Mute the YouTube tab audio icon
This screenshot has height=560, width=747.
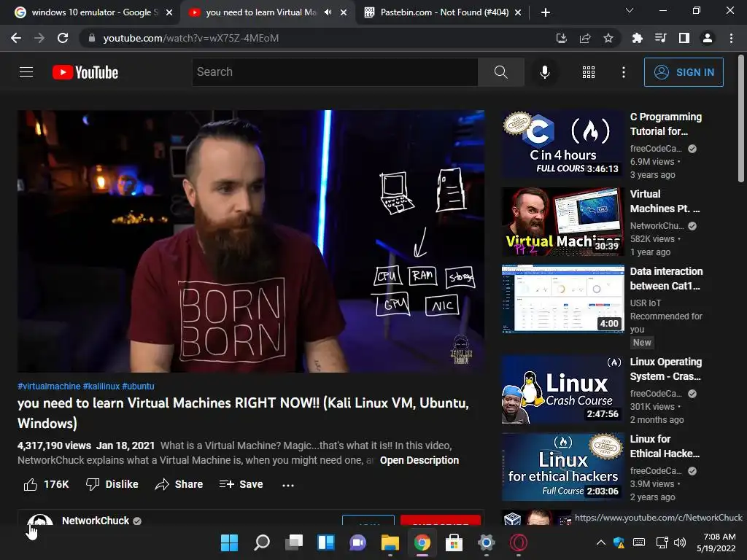(x=328, y=12)
